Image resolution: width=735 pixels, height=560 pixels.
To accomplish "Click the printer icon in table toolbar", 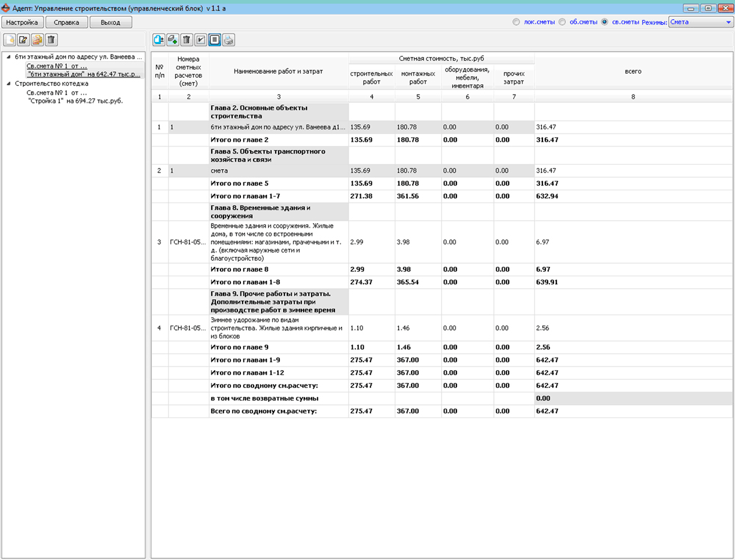I will tap(229, 40).
